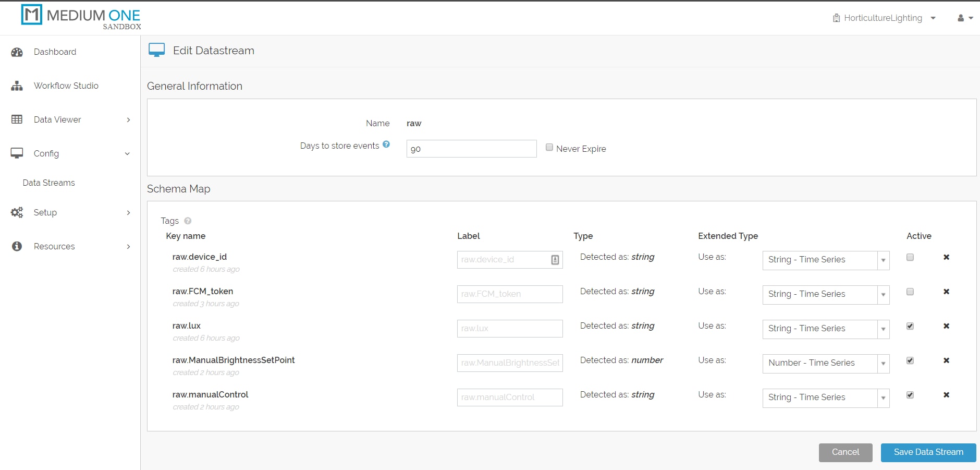Check the Active box for raw.device_id
The height and width of the screenshot is (470, 980).
910,257
